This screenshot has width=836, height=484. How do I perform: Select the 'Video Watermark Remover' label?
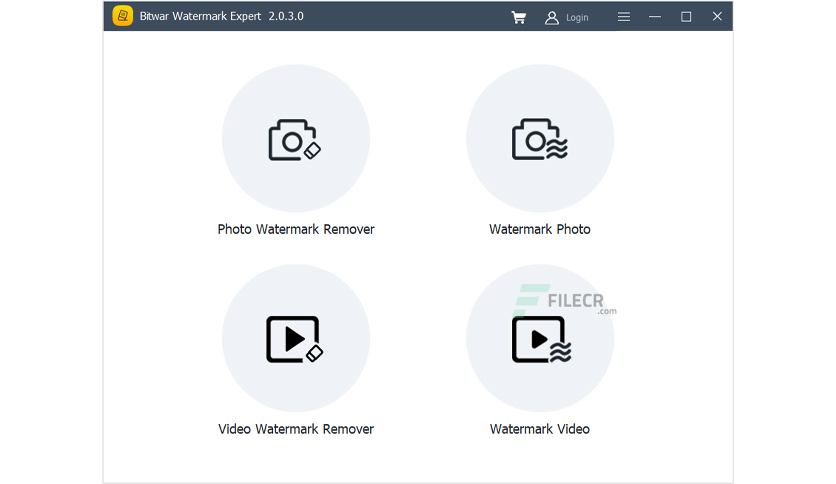(296, 429)
